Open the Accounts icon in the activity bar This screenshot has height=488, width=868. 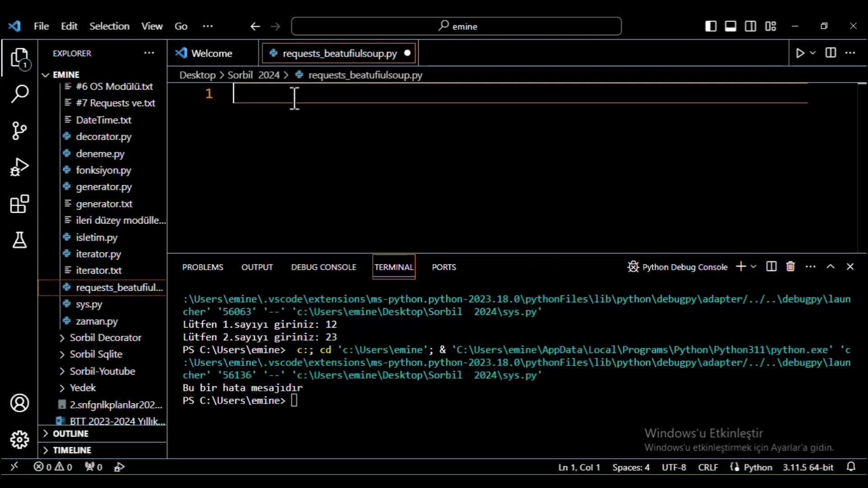[19, 403]
